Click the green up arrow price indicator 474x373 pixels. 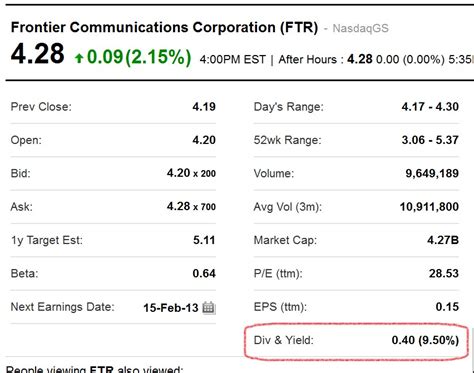tap(79, 58)
